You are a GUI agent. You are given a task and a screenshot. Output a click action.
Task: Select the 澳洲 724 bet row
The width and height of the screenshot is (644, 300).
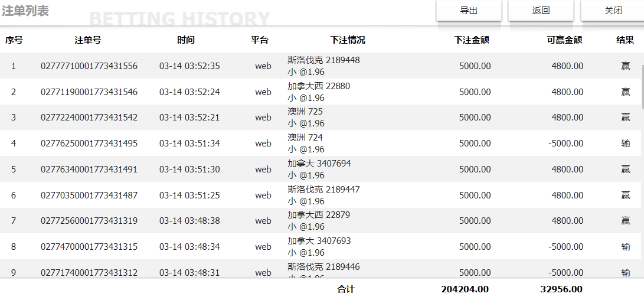click(306, 138)
